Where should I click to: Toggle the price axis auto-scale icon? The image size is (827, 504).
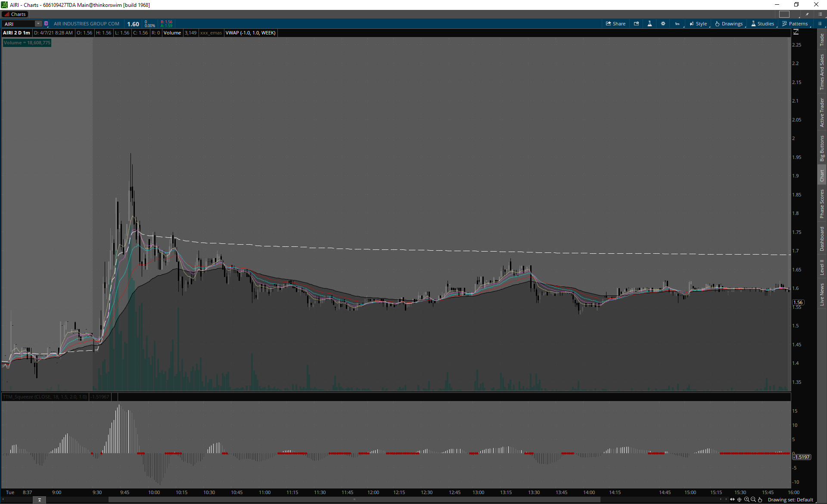point(796,32)
